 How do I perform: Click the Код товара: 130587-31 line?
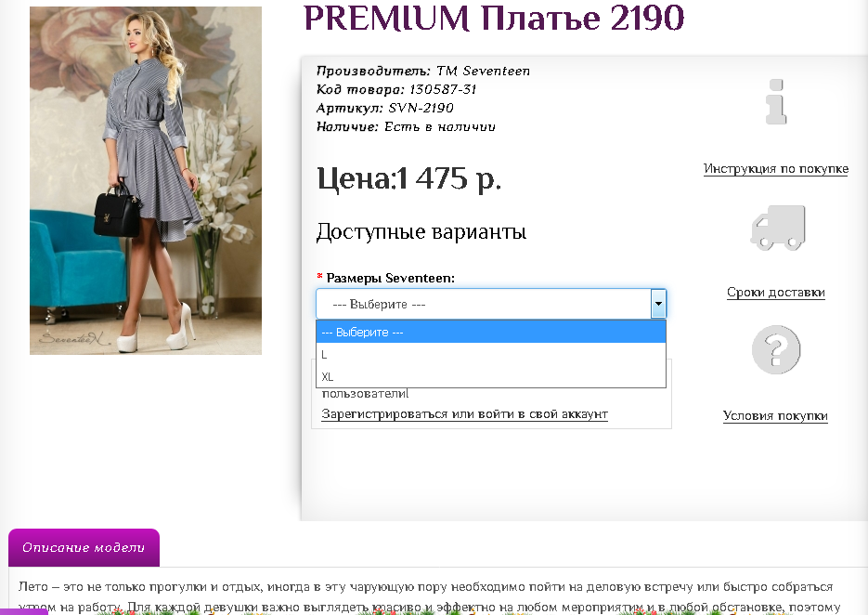[x=396, y=89]
